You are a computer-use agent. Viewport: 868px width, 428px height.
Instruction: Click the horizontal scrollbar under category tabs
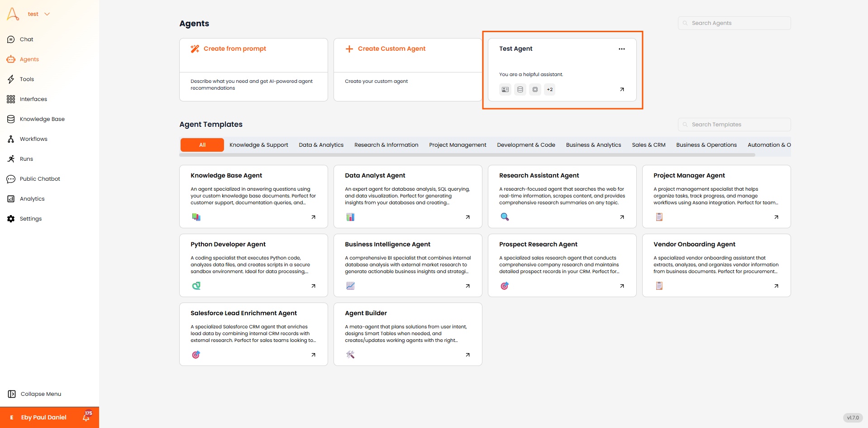[467, 155]
